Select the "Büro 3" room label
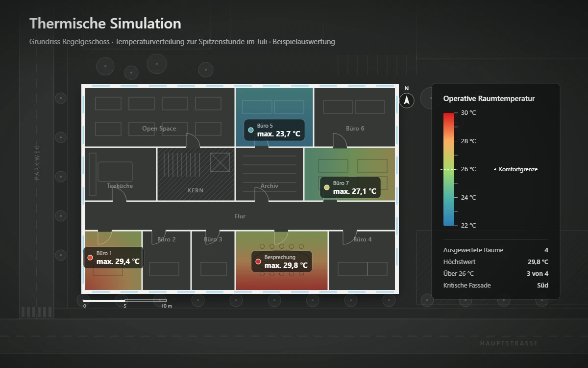The height and width of the screenshot is (368, 588). tap(213, 239)
